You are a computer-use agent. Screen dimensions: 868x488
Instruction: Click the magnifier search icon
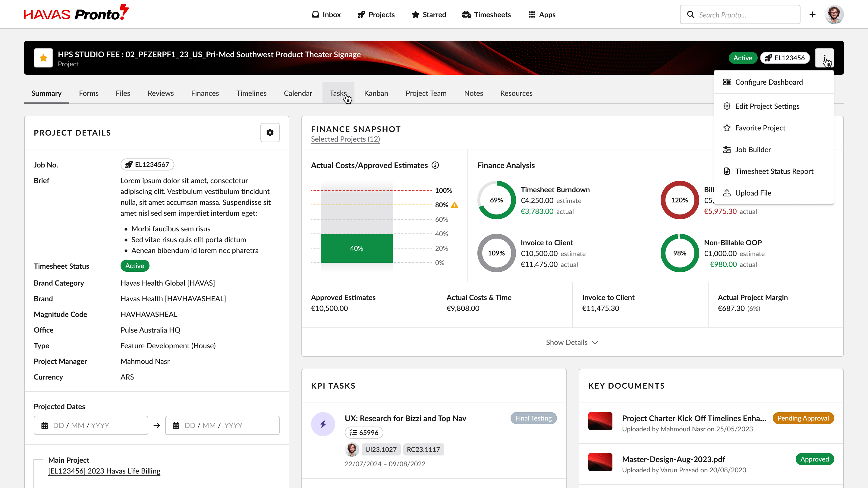click(690, 14)
